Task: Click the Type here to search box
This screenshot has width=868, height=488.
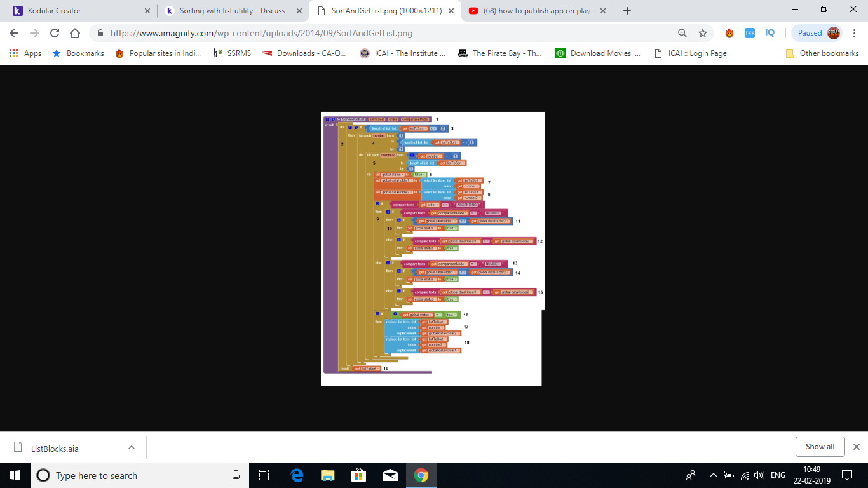Action: (x=140, y=475)
